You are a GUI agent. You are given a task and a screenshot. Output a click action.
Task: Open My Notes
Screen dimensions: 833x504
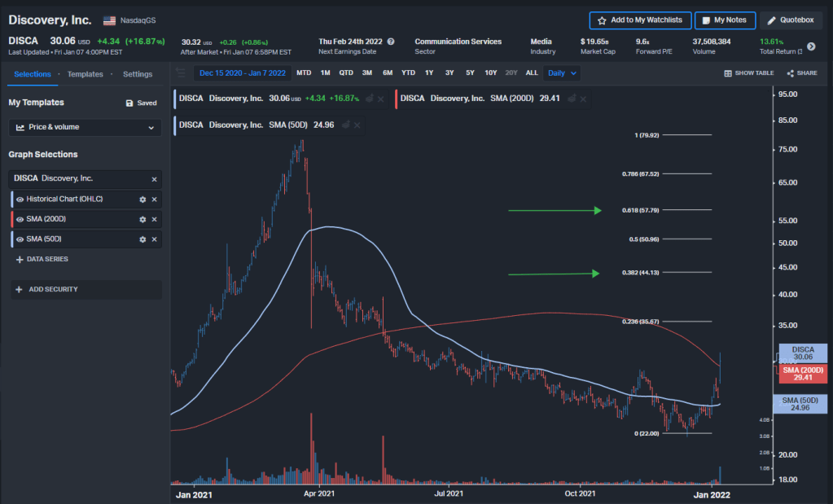tap(725, 20)
